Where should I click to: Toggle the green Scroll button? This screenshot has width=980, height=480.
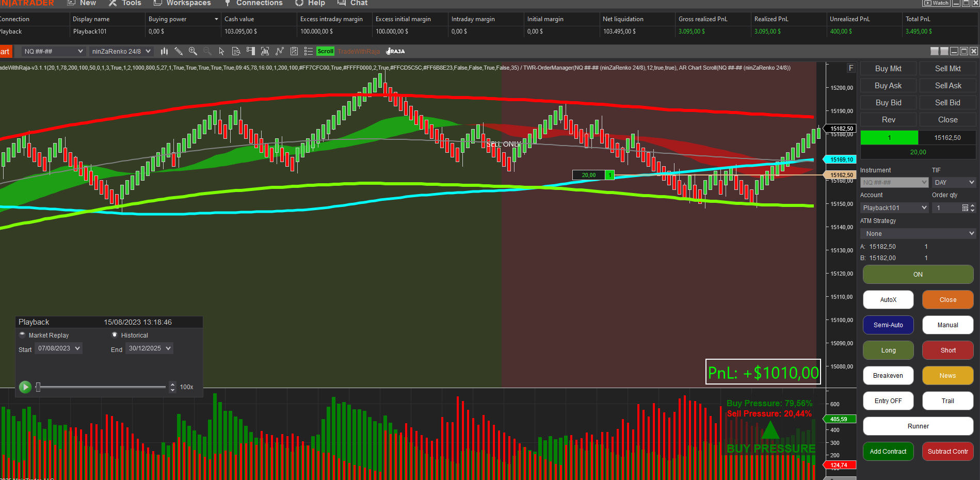pos(325,51)
